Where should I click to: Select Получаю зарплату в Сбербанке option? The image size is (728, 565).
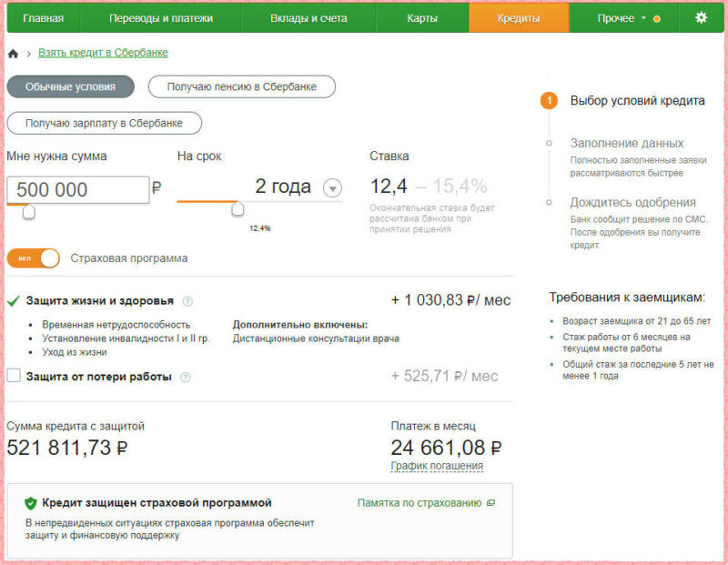105,123
